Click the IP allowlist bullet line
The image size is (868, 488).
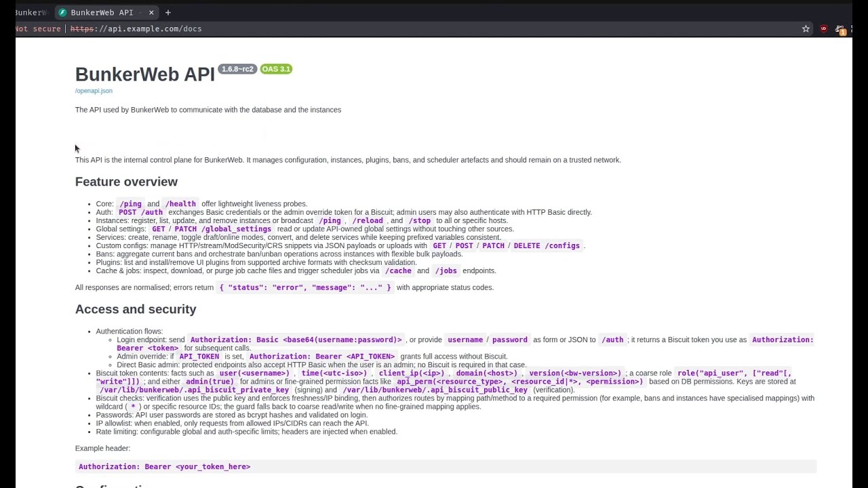tap(232, 424)
